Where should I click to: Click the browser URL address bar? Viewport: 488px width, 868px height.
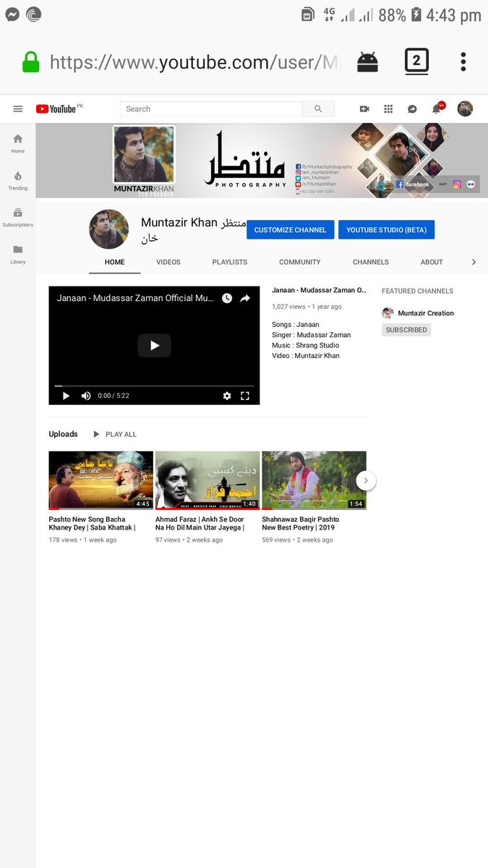[x=195, y=62]
